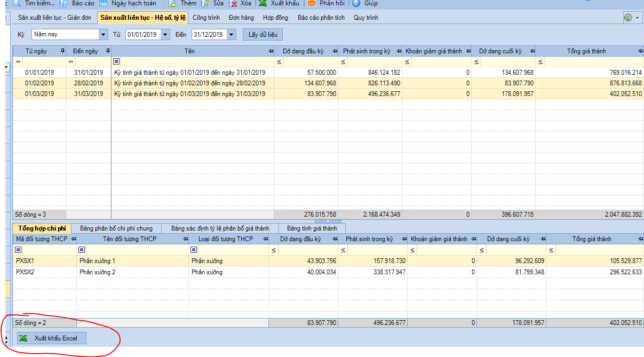644x357 pixels.
Task: Click the Đến date field 31/12/2019
Action: click(x=209, y=35)
